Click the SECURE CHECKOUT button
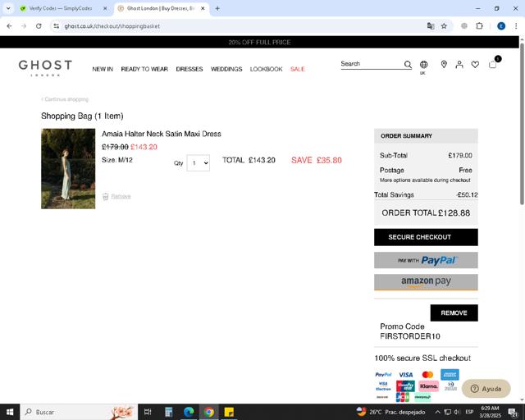The image size is (525, 420). click(426, 237)
